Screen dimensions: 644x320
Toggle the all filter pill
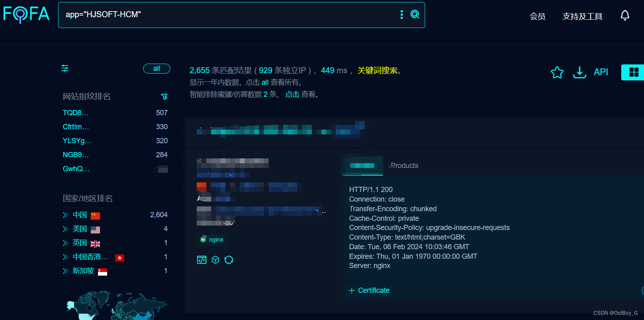pyautogui.click(x=157, y=68)
